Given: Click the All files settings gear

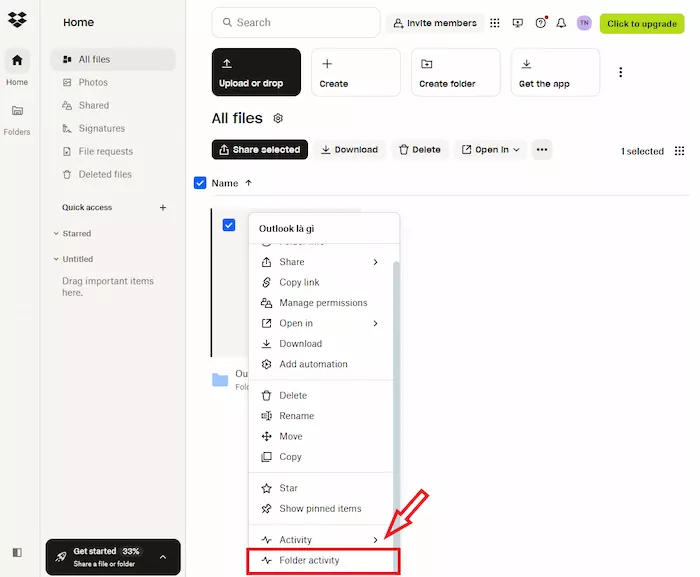Looking at the screenshot, I should coord(278,119).
